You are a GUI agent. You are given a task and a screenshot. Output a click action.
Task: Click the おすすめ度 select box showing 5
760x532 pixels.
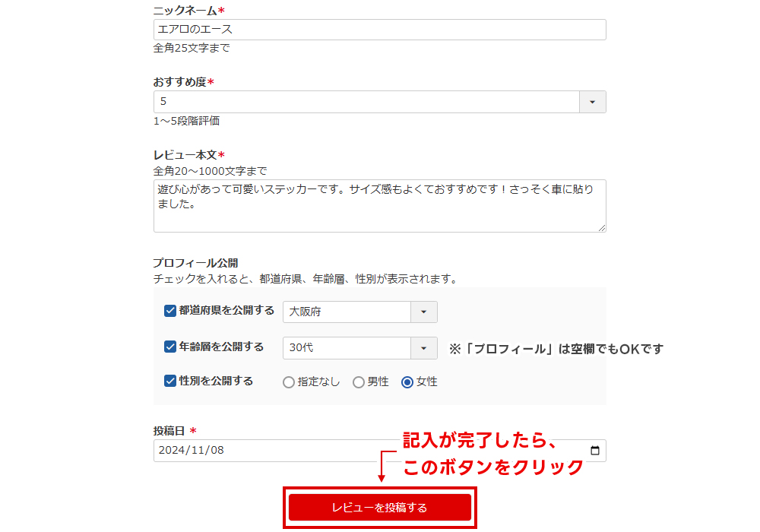pyautogui.click(x=366, y=102)
